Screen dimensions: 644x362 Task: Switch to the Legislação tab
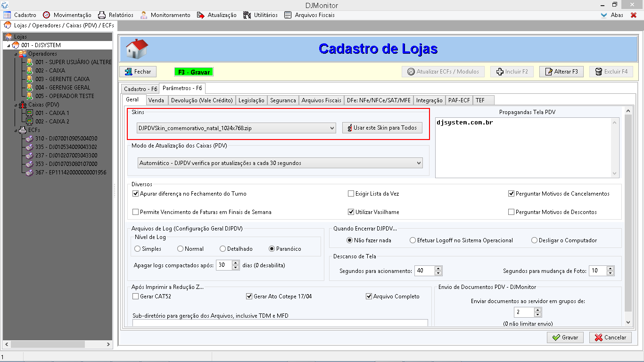tap(251, 100)
